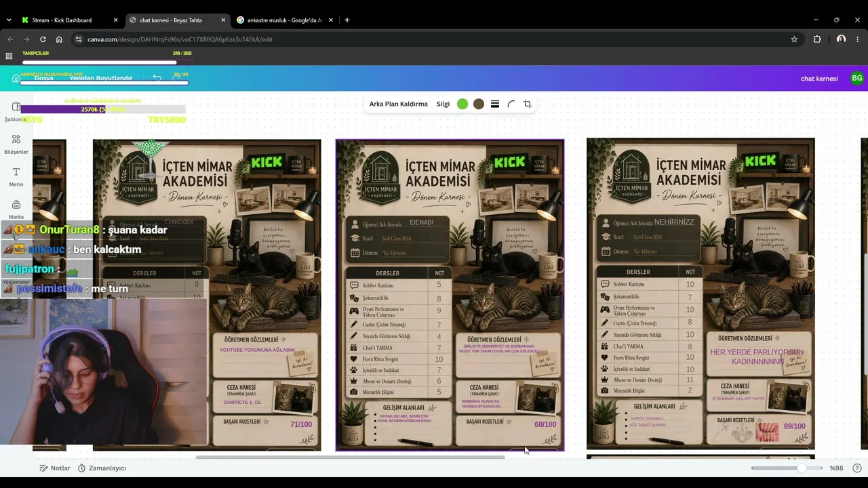Image resolution: width=868 pixels, height=488 pixels.
Task: Click the 89/100 score text
Action: pos(795,426)
